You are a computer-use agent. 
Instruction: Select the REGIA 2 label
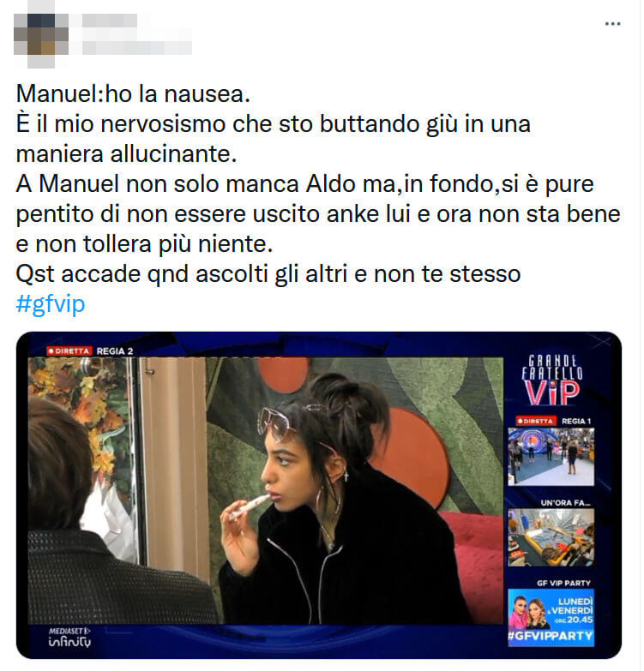point(115,351)
